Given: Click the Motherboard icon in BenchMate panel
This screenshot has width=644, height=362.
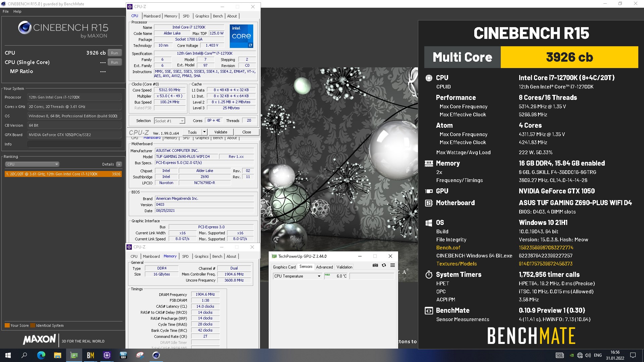Looking at the screenshot, I should point(429,203).
